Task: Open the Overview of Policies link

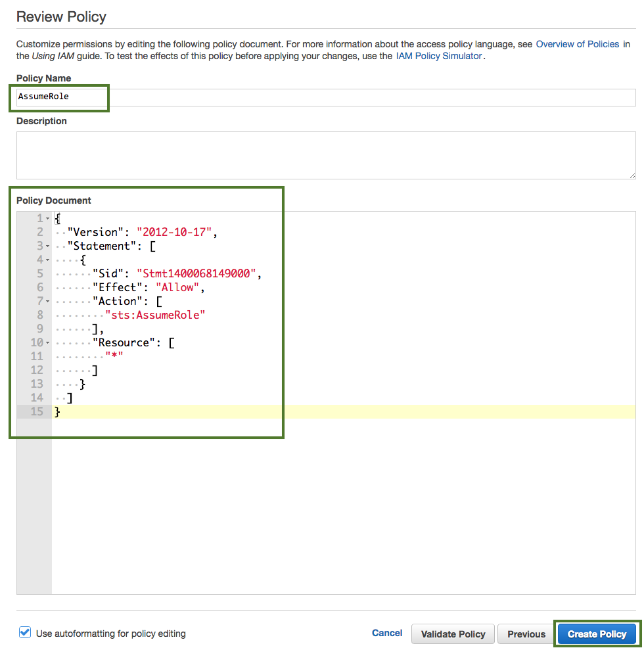Action: pos(577,44)
